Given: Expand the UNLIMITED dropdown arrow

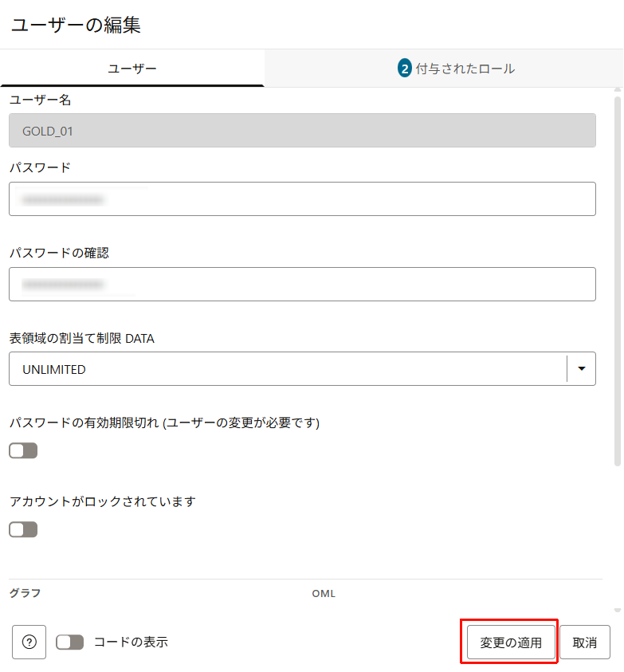Looking at the screenshot, I should coord(582,368).
